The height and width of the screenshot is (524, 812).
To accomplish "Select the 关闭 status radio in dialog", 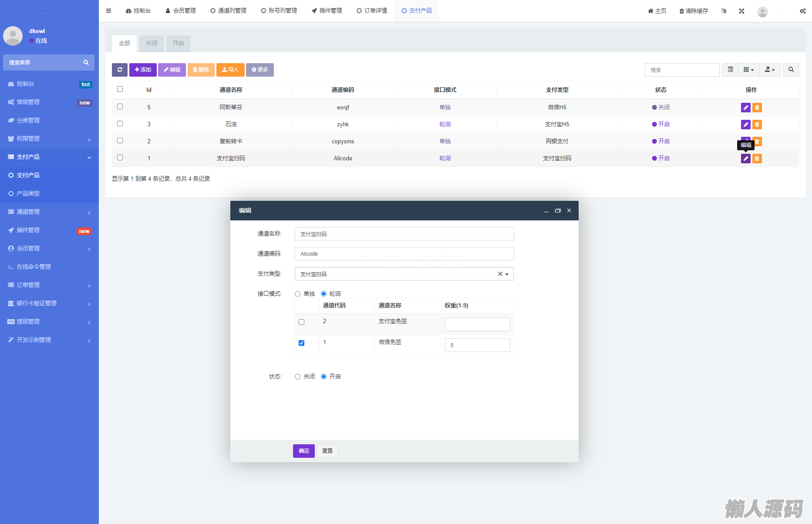I will [298, 377].
